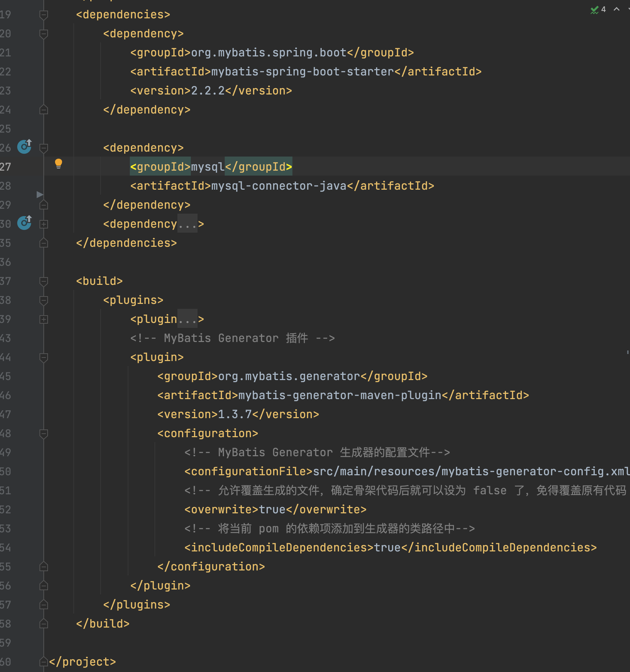This screenshot has height=672, width=630.
Task: Collapse the first dependency block at line 20
Action: pyautogui.click(x=44, y=34)
